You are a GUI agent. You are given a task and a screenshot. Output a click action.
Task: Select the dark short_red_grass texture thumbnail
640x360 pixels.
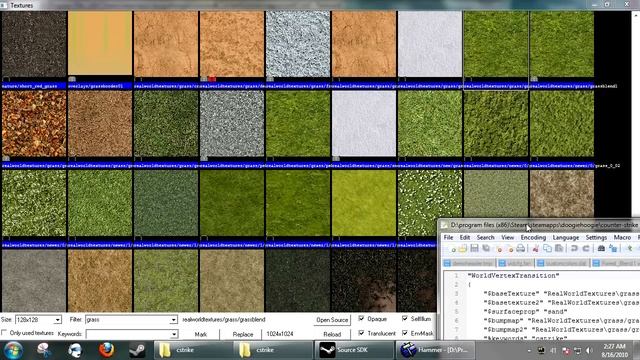[x=34, y=44]
